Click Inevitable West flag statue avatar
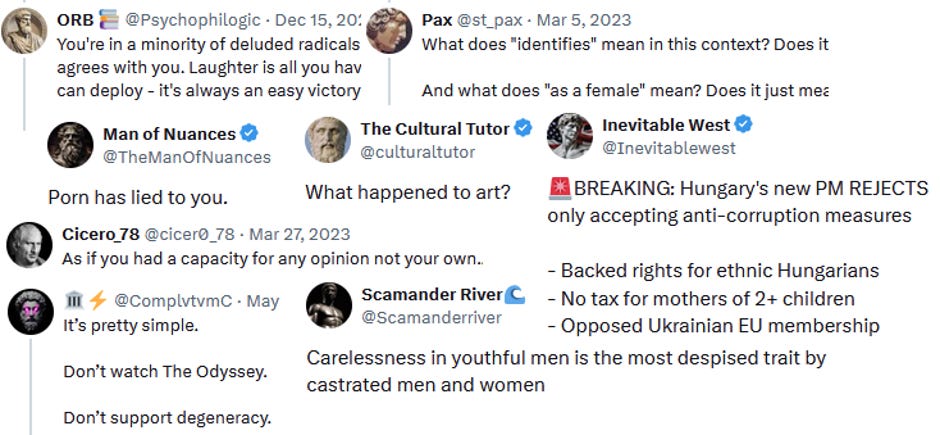The width and height of the screenshot is (940, 435). point(570,136)
